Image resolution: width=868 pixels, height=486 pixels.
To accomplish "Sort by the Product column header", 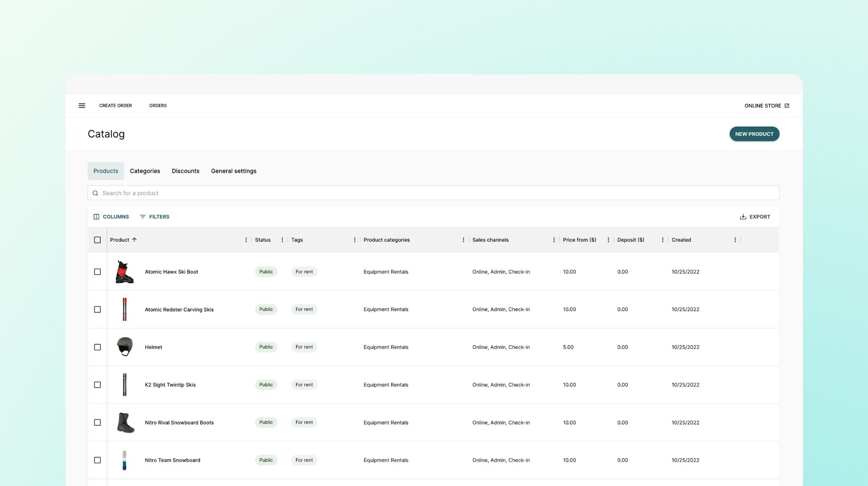I will coord(119,240).
